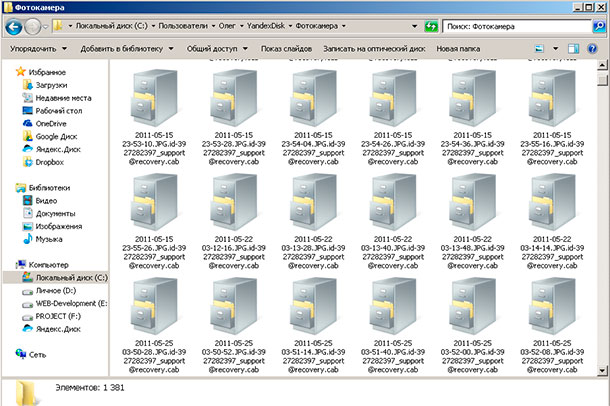Select cabinet file '2011-05-22 03-13-48.JPG'
This screenshot has width=610, height=406.
pos(472,221)
